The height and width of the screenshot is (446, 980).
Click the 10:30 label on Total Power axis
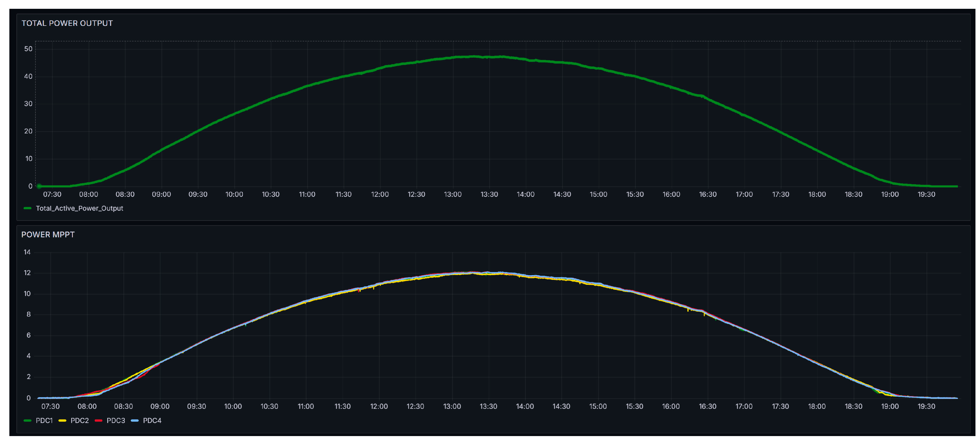coord(271,194)
